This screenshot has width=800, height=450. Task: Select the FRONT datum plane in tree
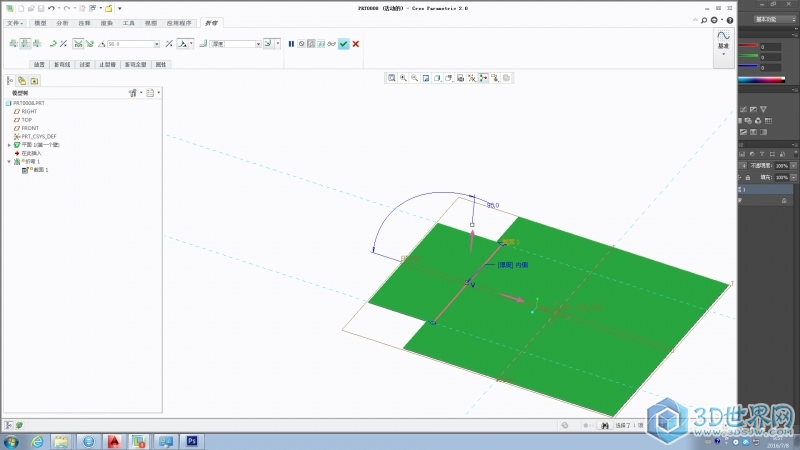pyautogui.click(x=30, y=128)
